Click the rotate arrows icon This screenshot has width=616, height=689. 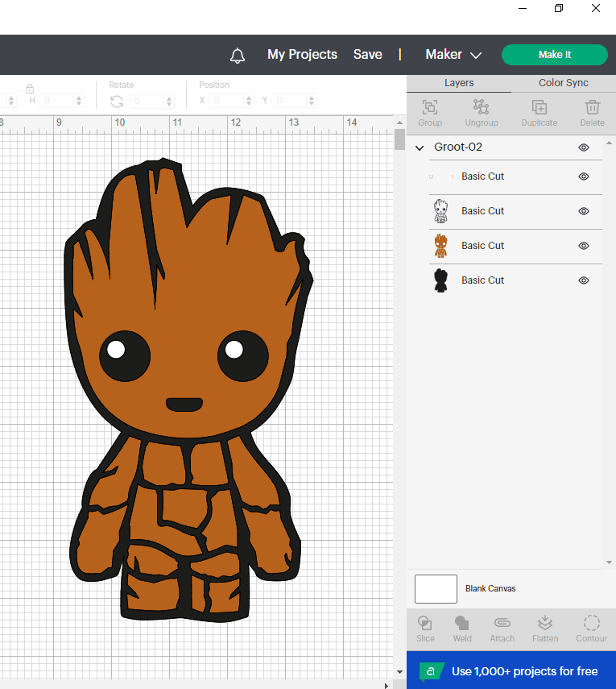pos(117,102)
